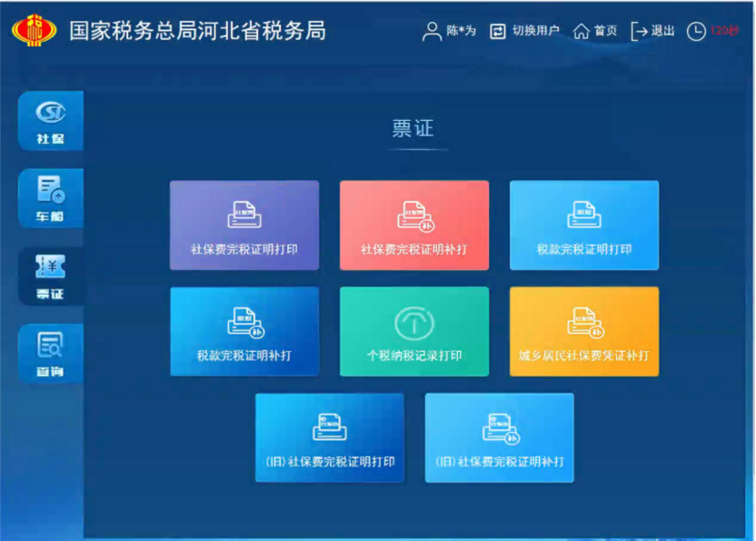Select the 税款完税证明打印 tile
This screenshot has width=756, height=541.
(x=583, y=225)
